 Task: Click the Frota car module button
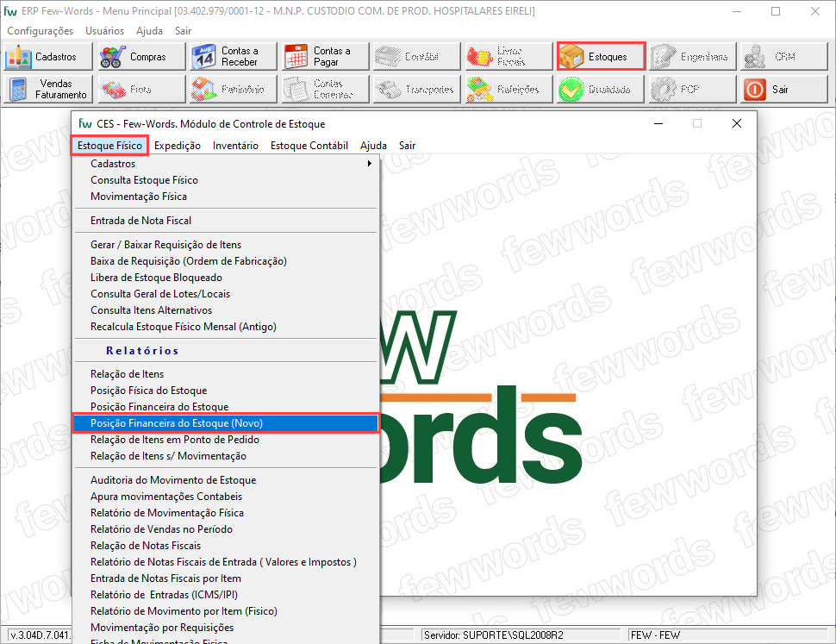[x=140, y=89]
